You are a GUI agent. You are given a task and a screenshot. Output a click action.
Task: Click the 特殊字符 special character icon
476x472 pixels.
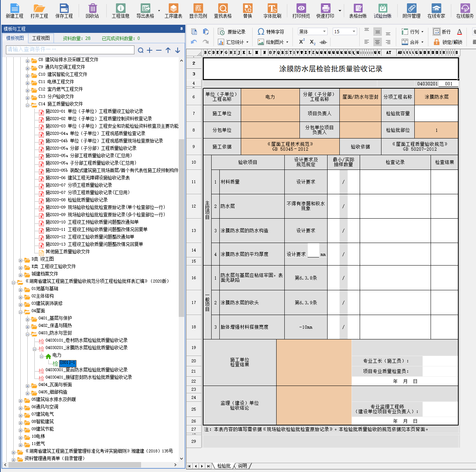261,32
